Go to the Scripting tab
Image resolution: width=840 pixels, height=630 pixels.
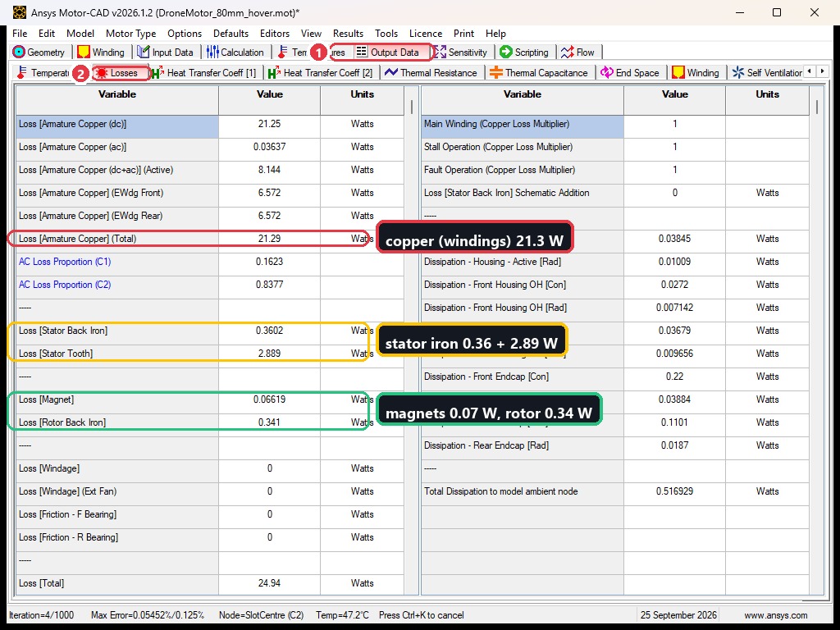[x=524, y=52]
